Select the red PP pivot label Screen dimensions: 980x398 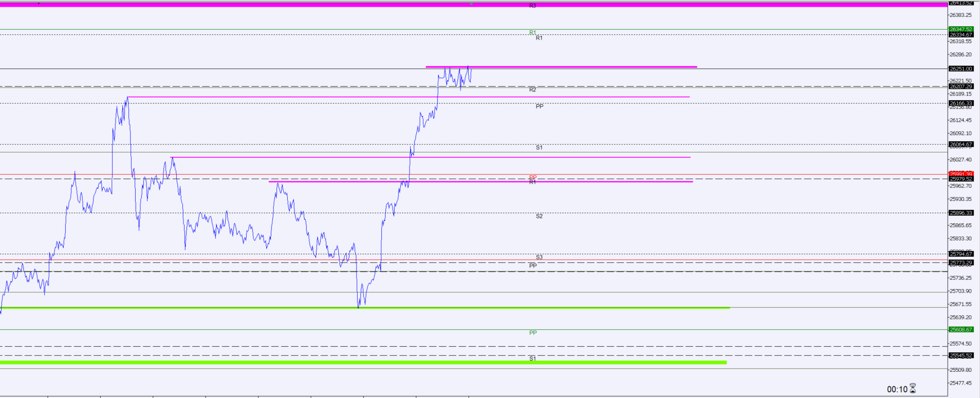click(533, 178)
